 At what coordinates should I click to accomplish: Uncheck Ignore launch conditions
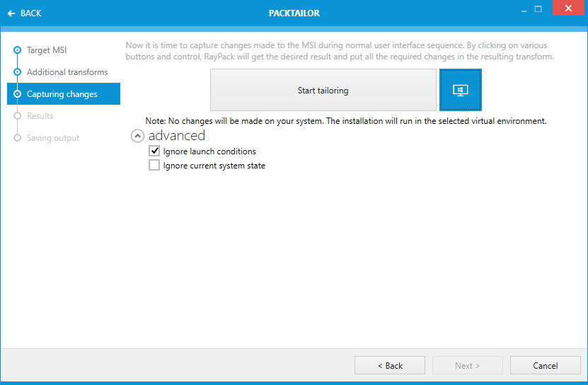[x=154, y=151]
